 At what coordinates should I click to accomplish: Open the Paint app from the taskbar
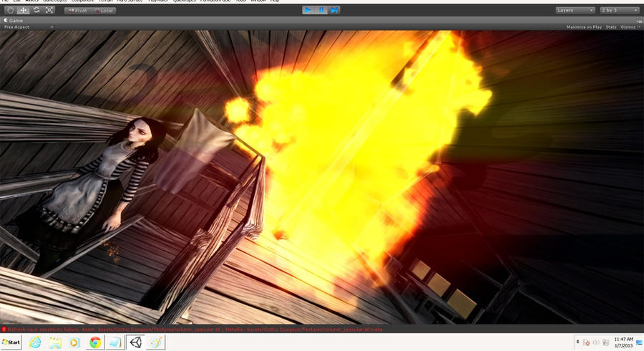(156, 342)
